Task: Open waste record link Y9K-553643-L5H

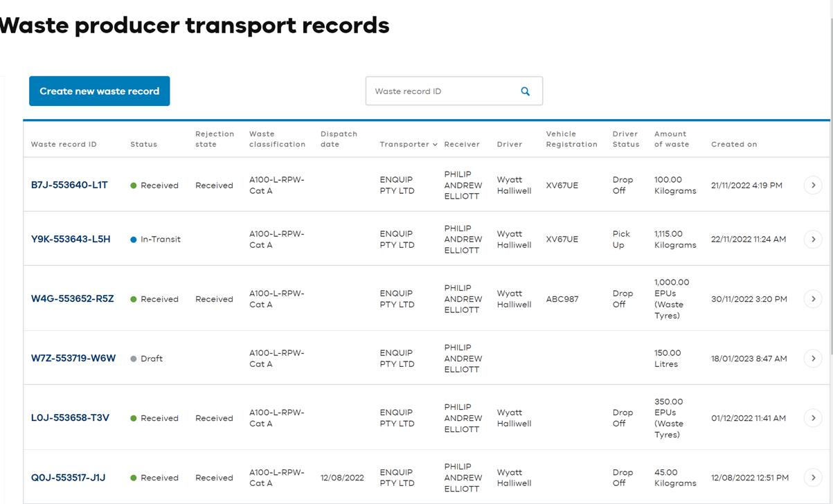Action: (71, 240)
